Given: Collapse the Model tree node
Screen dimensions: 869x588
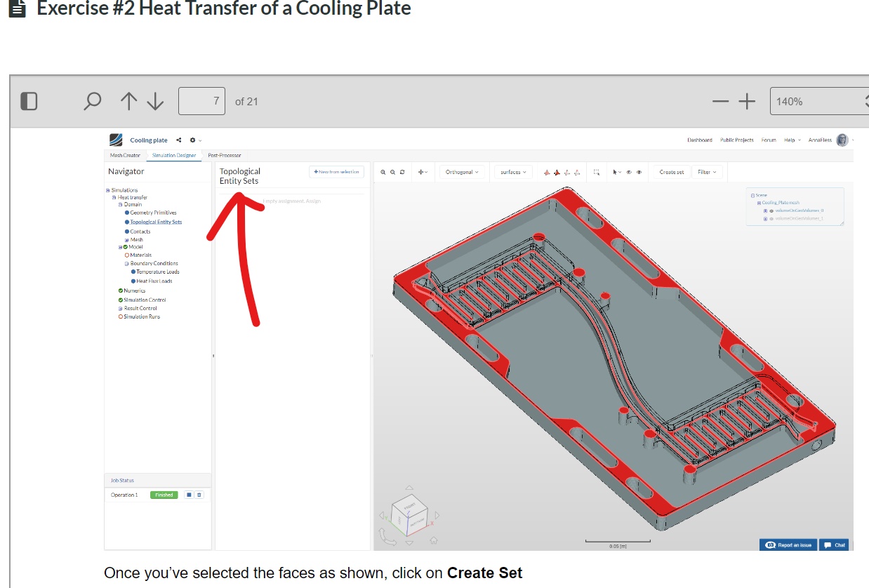Looking at the screenshot, I should (120, 247).
